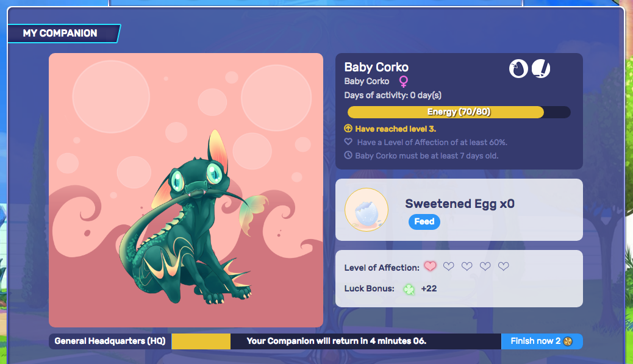Click the yellow exploration progress bar

[x=201, y=341]
